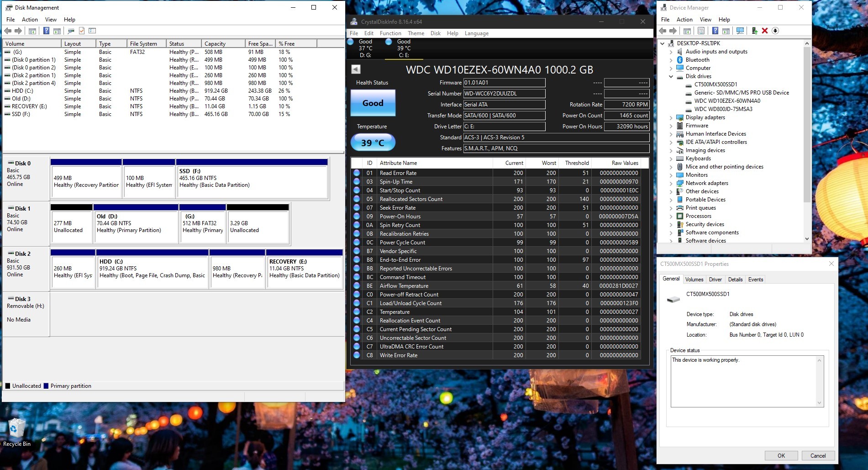Open the View menu in Device Manager

(x=705, y=20)
